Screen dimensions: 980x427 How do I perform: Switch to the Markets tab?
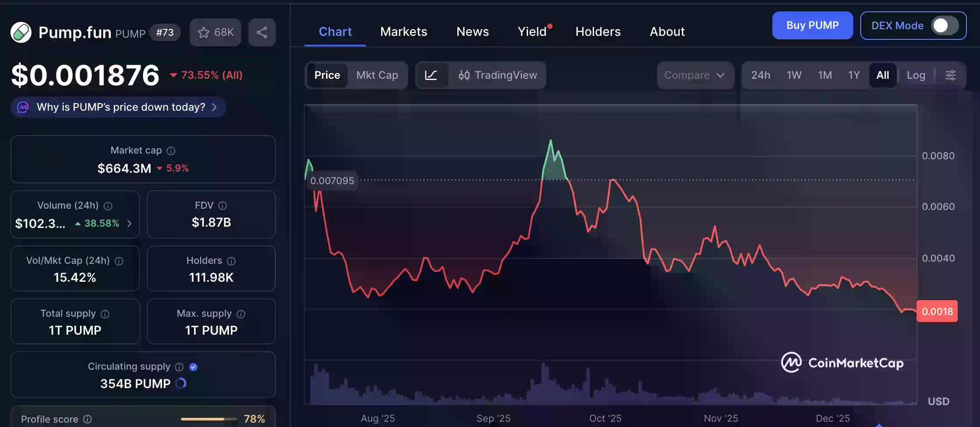403,31
